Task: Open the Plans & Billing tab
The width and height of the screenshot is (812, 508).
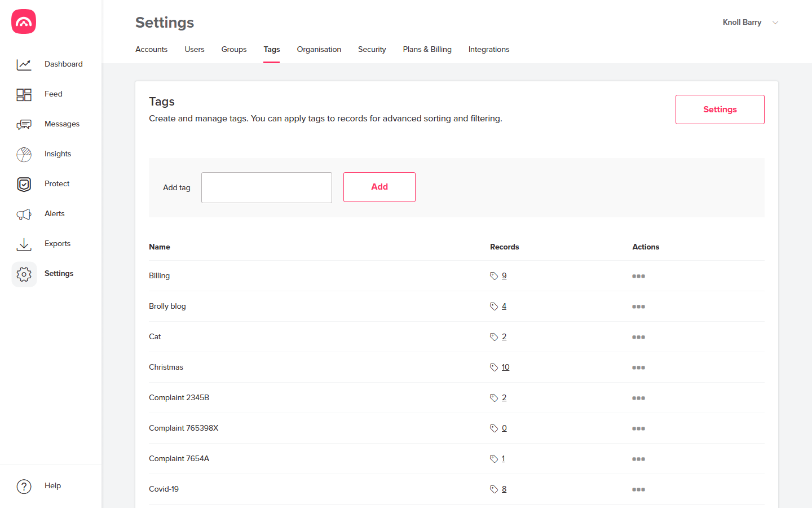Action: pos(427,49)
